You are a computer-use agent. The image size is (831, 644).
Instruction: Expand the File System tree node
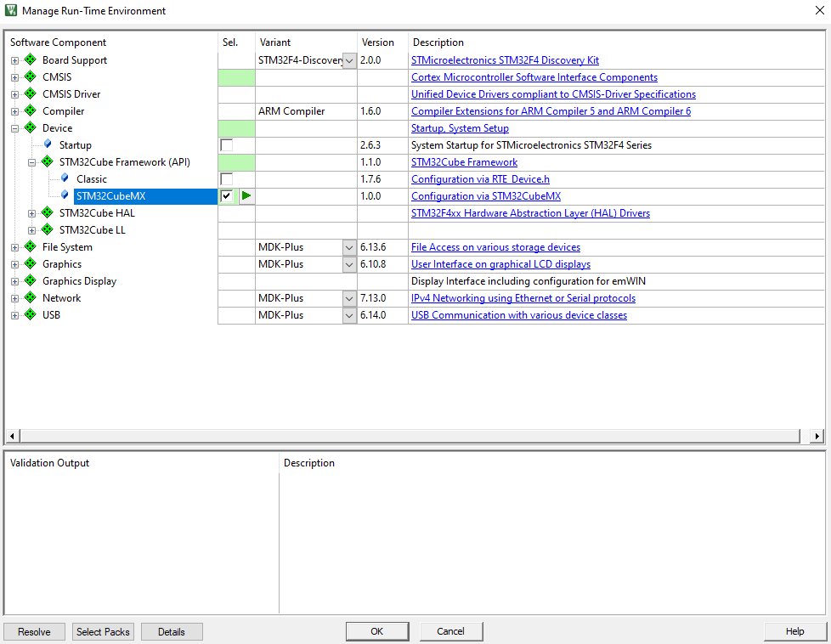click(x=14, y=247)
